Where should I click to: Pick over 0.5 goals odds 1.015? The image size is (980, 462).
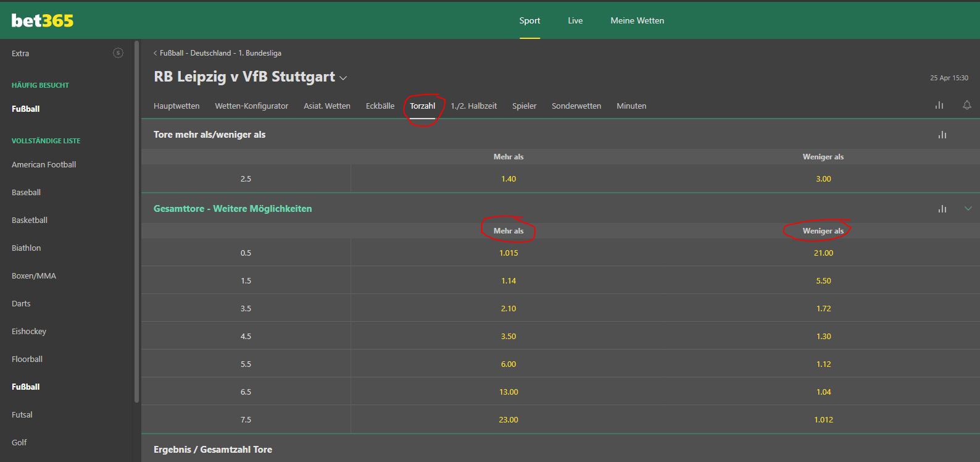(x=509, y=253)
